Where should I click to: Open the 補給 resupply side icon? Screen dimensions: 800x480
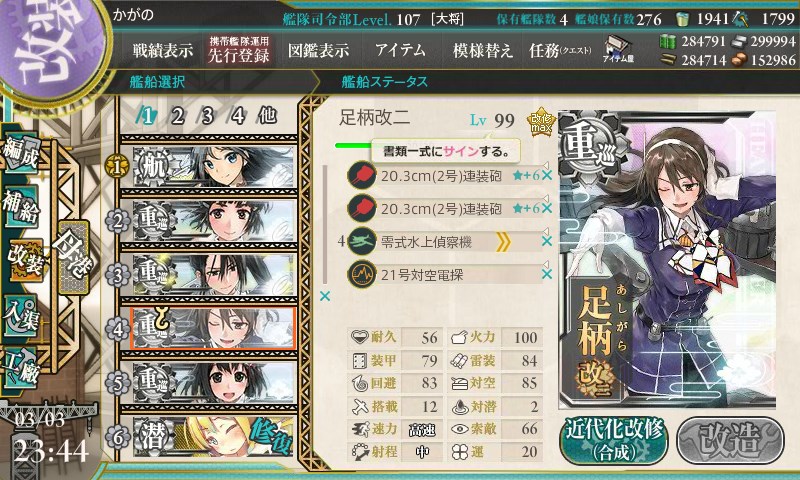(x=21, y=207)
